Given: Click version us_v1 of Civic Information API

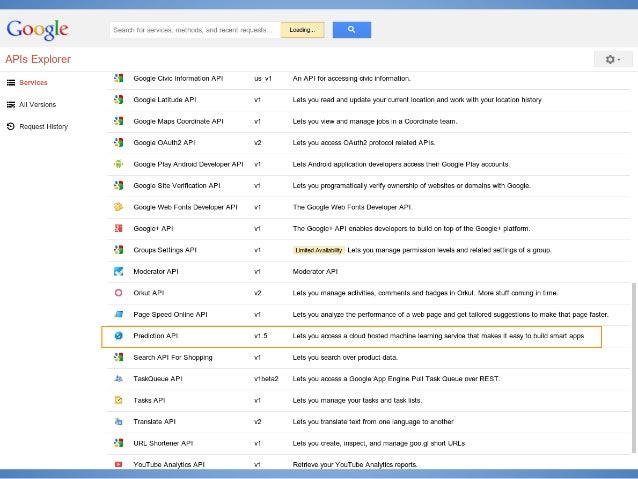Looking at the screenshot, I should (262, 79).
